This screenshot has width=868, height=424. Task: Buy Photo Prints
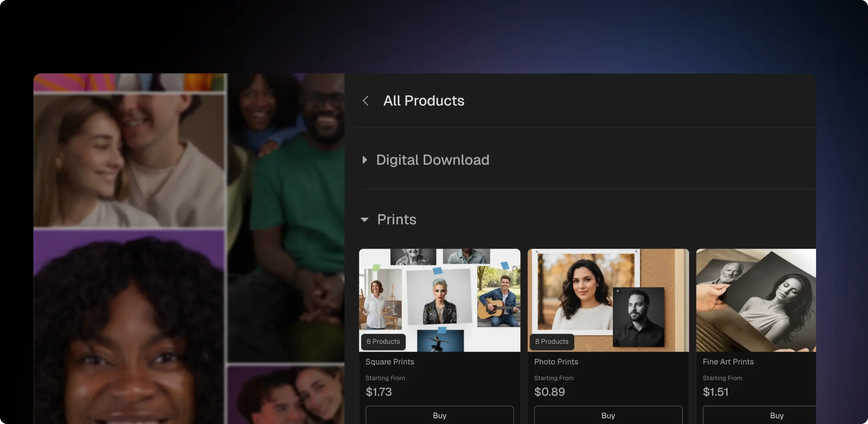coord(608,415)
